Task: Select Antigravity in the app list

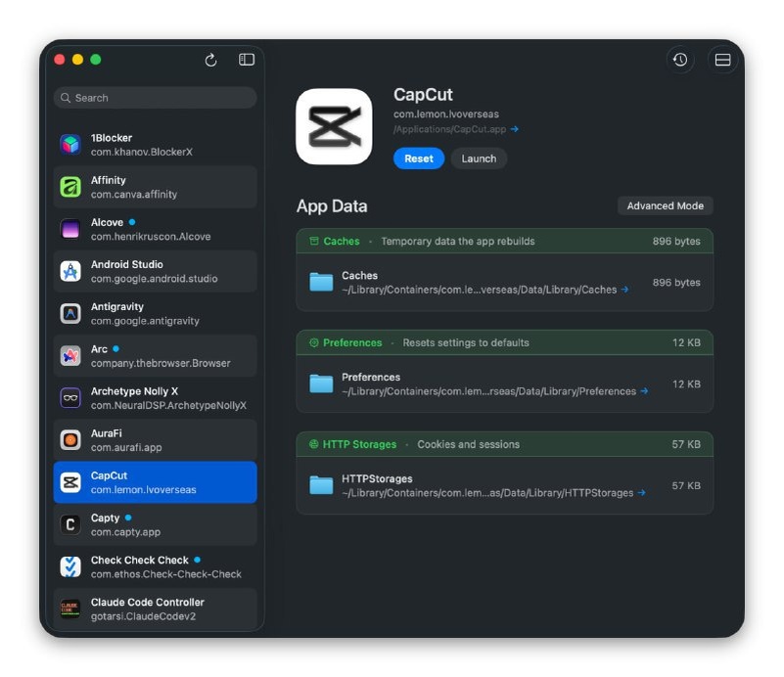Action: point(155,313)
